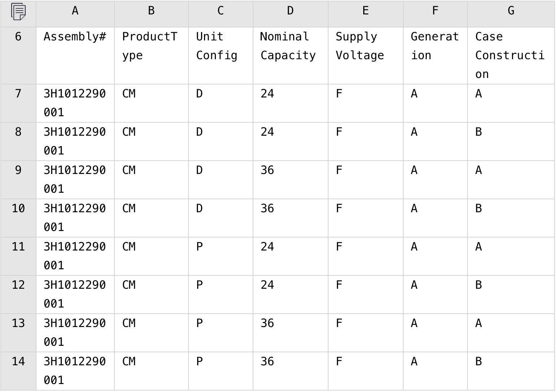Select row 7 header

point(18,103)
